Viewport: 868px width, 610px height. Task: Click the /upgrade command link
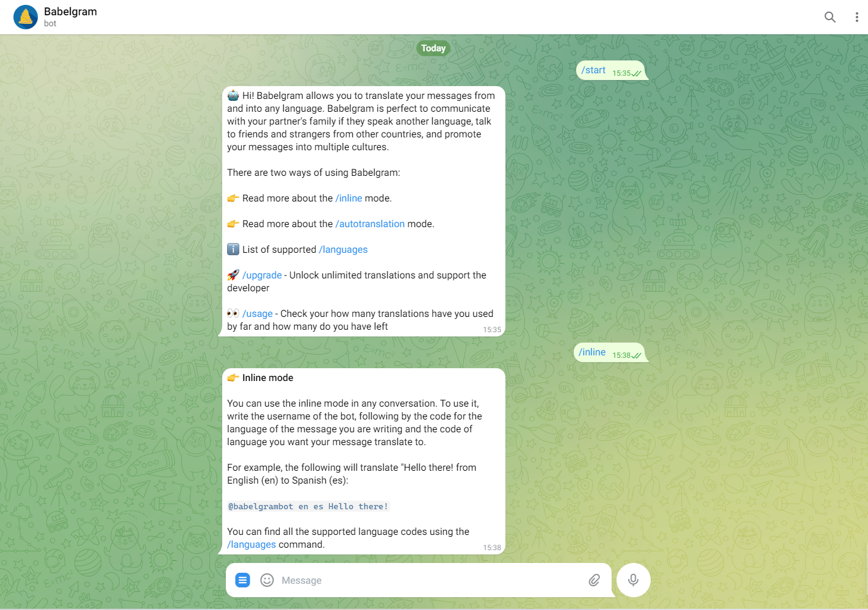(x=262, y=275)
